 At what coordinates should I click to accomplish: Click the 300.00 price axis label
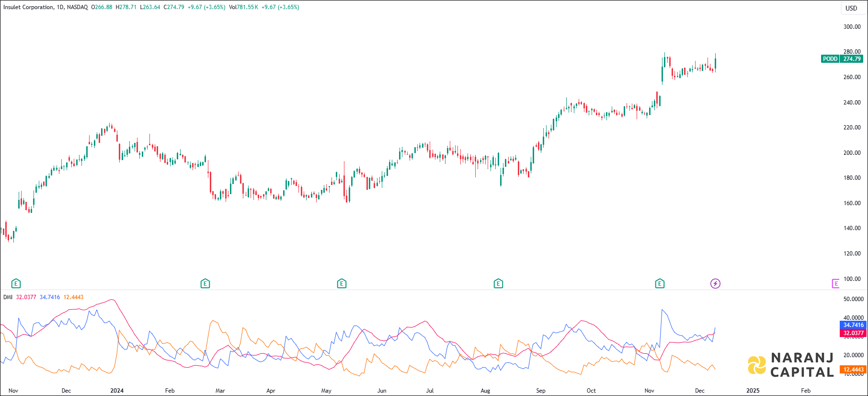pyautogui.click(x=852, y=27)
